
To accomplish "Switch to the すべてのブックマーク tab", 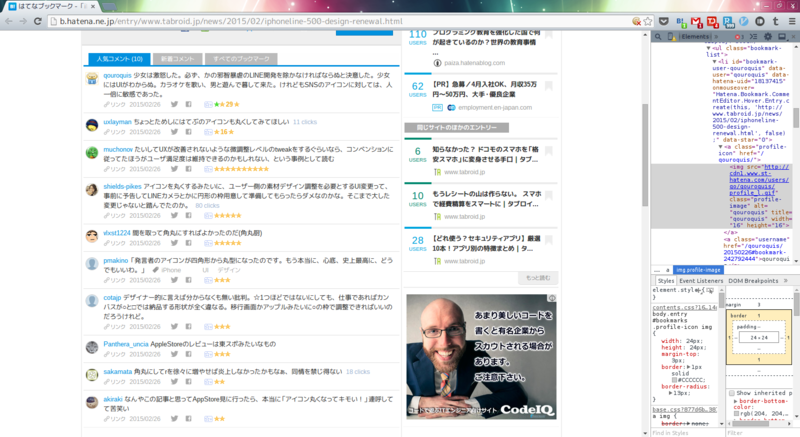I will [x=241, y=59].
